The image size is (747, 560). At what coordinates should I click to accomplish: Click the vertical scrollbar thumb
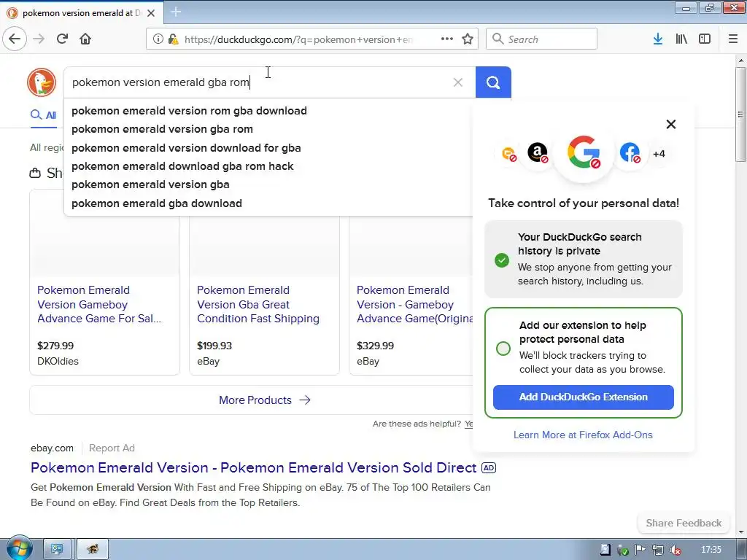(740, 114)
